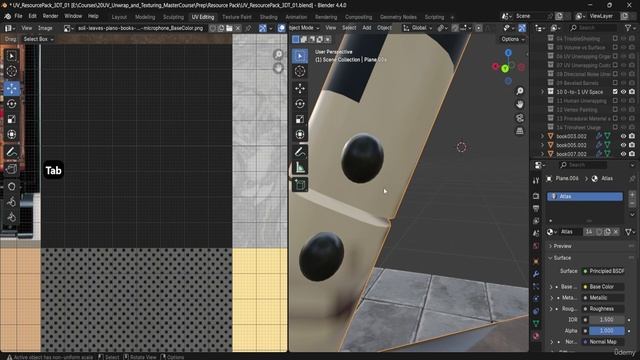Select the Add Cube tool in the 3D viewport
The image size is (640, 360).
300,184
